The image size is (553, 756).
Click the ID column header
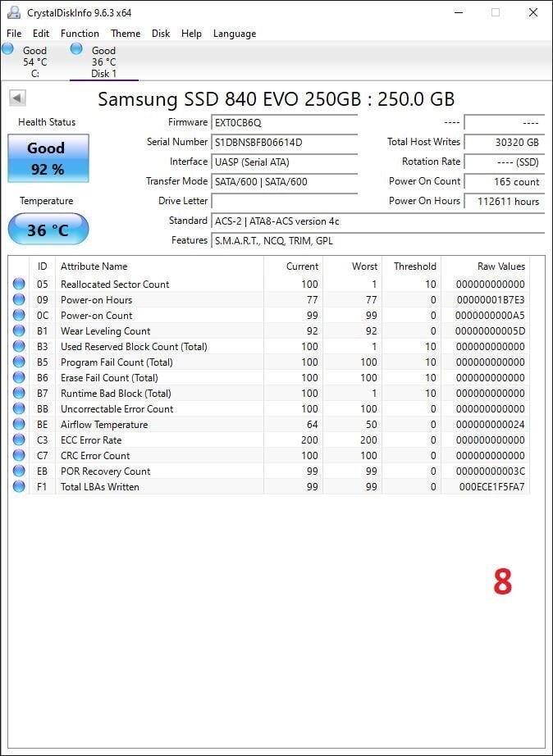tap(43, 266)
